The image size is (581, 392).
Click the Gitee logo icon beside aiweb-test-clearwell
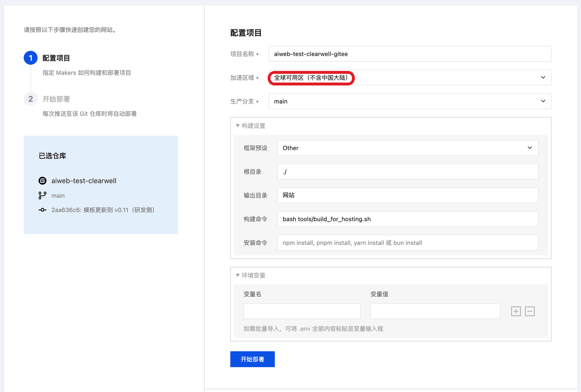pyautogui.click(x=42, y=180)
